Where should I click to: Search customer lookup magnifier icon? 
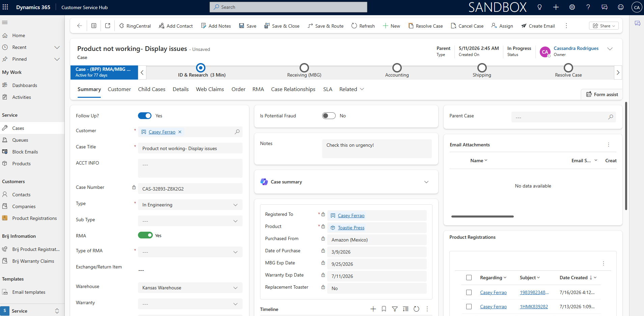(x=237, y=132)
